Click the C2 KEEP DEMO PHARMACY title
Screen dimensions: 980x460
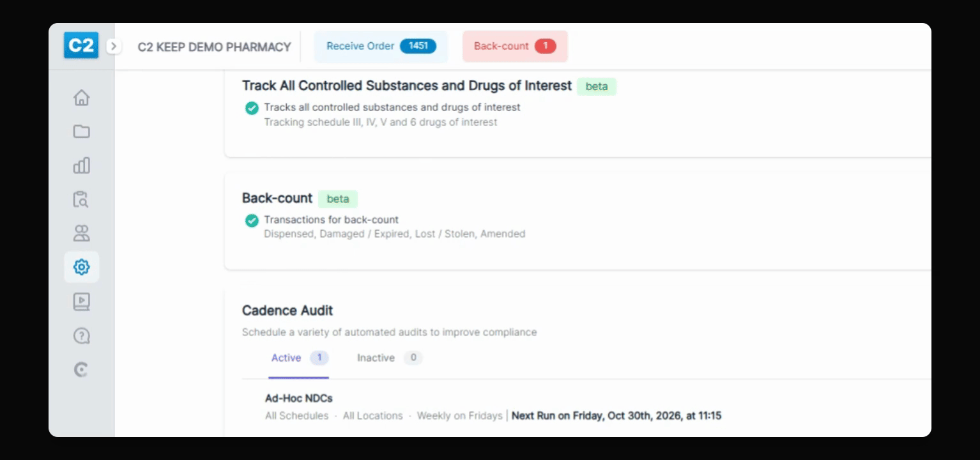214,47
